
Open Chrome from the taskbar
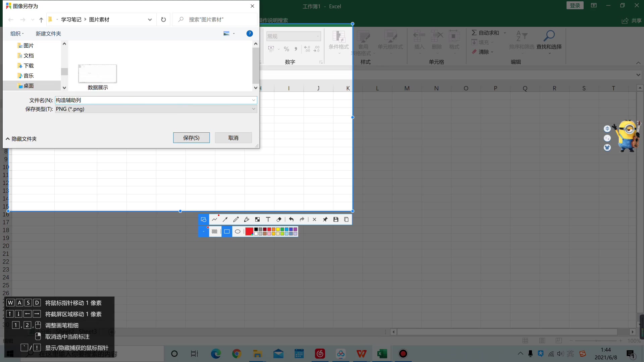point(236,354)
